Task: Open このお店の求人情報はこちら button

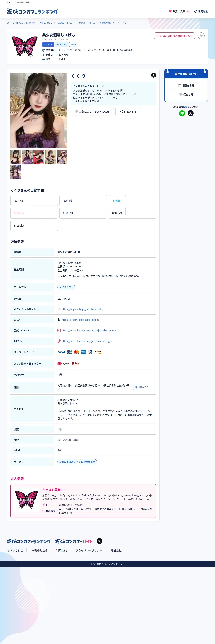Action: click(x=174, y=36)
